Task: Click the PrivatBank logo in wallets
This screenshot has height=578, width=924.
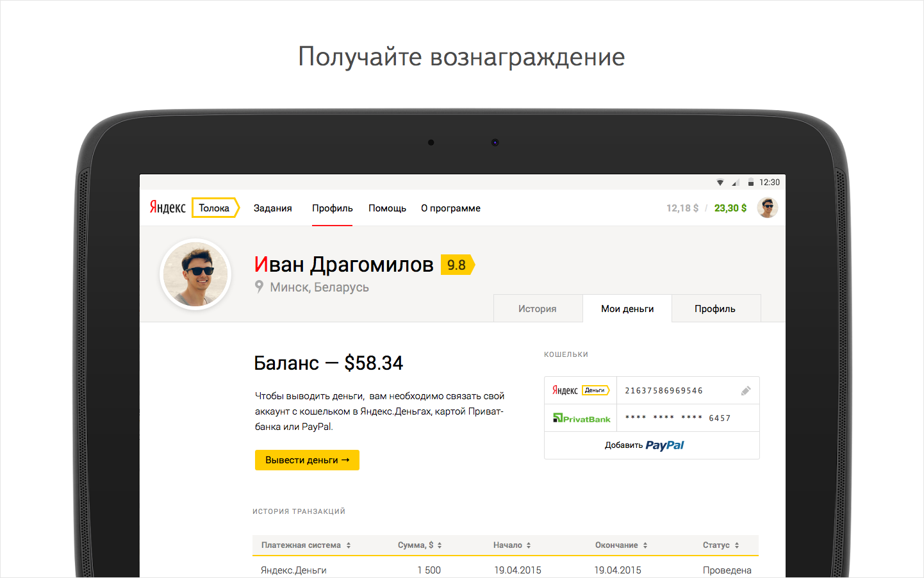Action: 582,418
